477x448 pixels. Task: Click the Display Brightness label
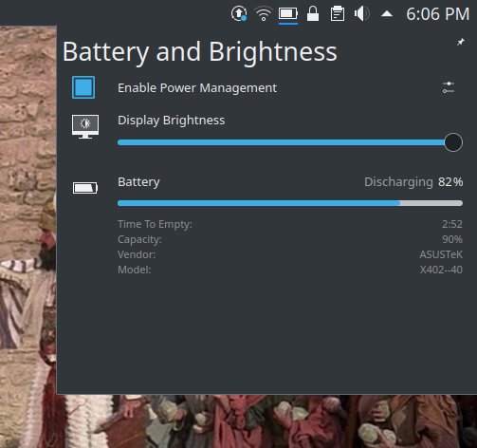tap(172, 121)
